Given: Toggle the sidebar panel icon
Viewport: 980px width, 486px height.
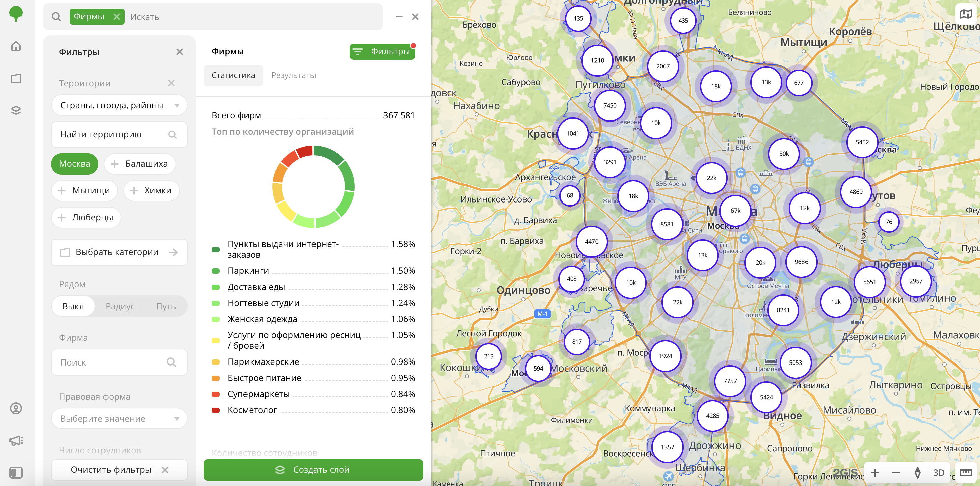Looking at the screenshot, I should pyautogui.click(x=16, y=473).
